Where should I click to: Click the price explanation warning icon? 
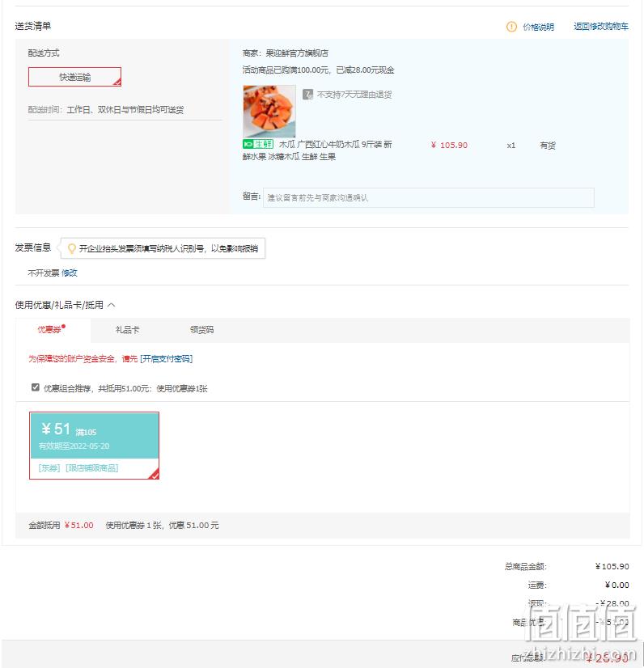pos(511,27)
